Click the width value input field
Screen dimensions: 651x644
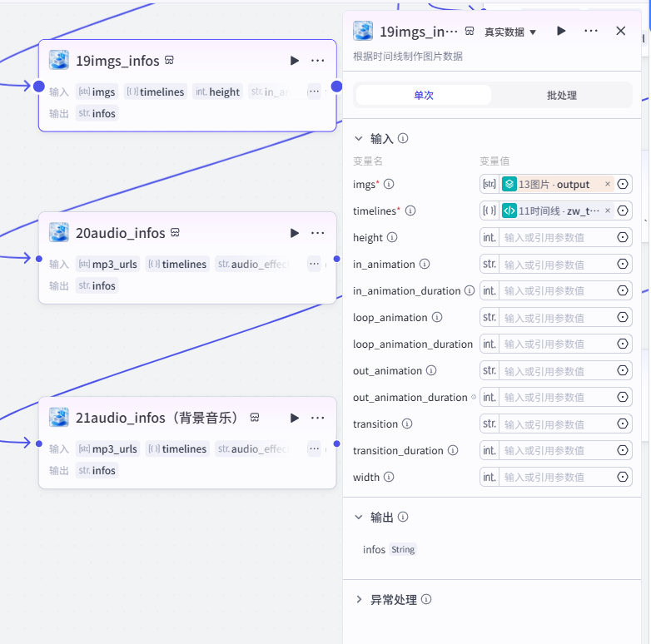tap(557, 478)
